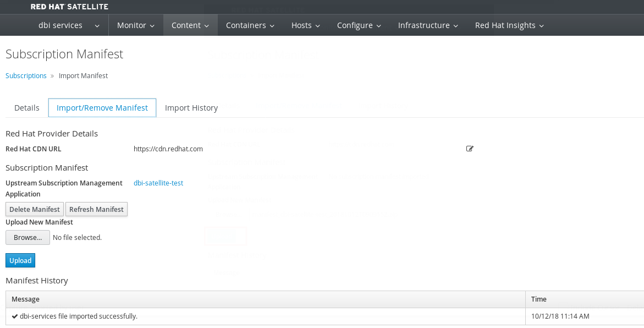The width and height of the screenshot is (644, 328).
Task: Click the edit icon for Red Hat CDN URL
Action: [x=470, y=149]
